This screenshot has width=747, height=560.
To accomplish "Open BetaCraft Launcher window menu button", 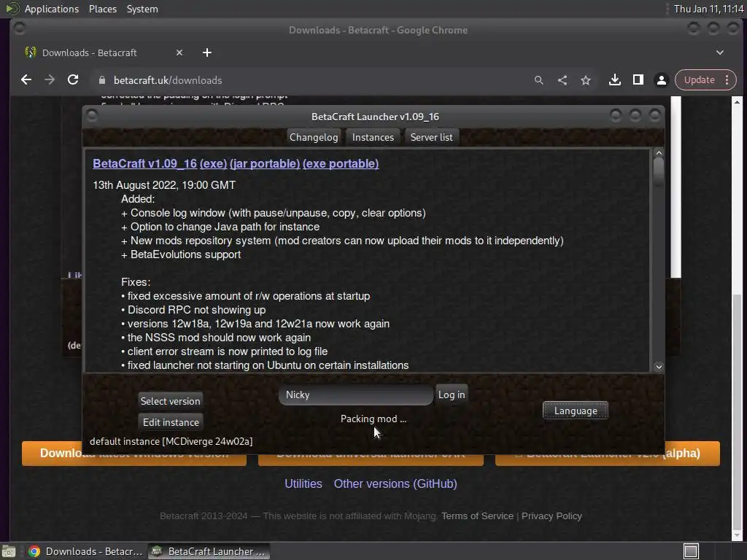I will (92, 116).
